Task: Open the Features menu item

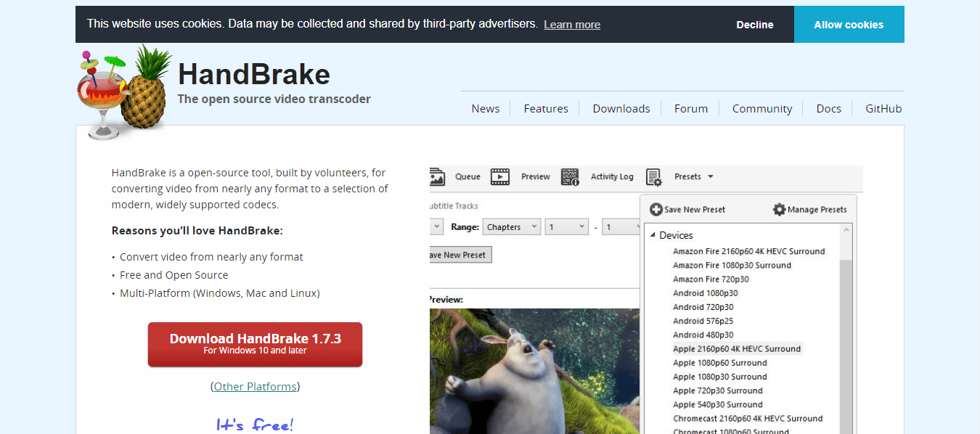Action: (546, 109)
